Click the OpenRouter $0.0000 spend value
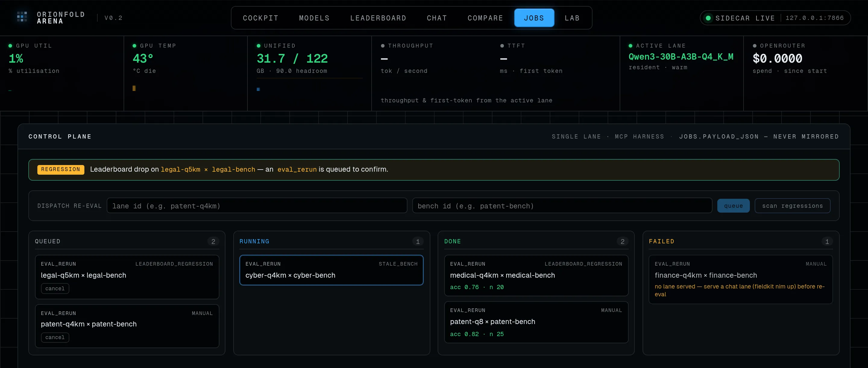This screenshot has width=868, height=368. 777,59
